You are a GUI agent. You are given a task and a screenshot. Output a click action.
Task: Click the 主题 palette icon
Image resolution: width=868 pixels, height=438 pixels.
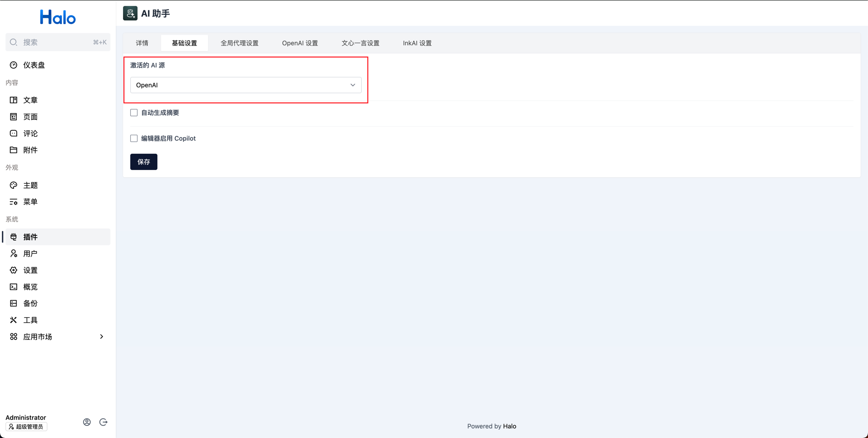14,185
